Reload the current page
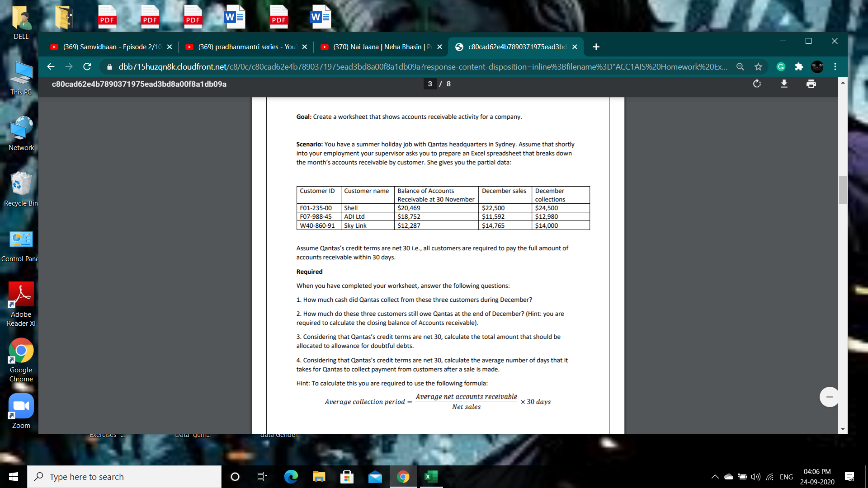The width and height of the screenshot is (868, 488). [87, 67]
